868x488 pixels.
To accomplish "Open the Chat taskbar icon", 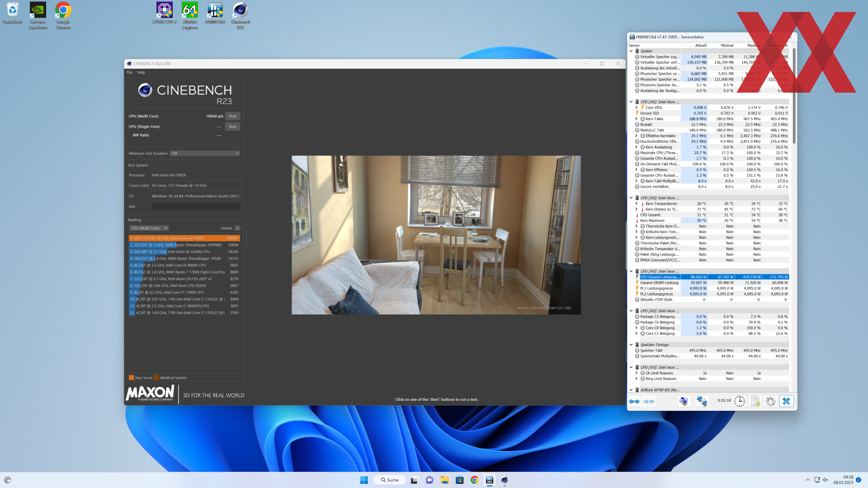I will (x=429, y=480).
